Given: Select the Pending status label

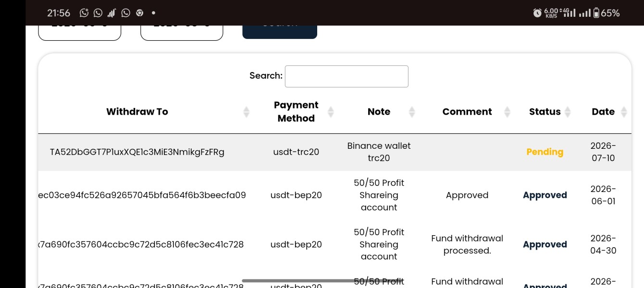Looking at the screenshot, I should tap(545, 152).
